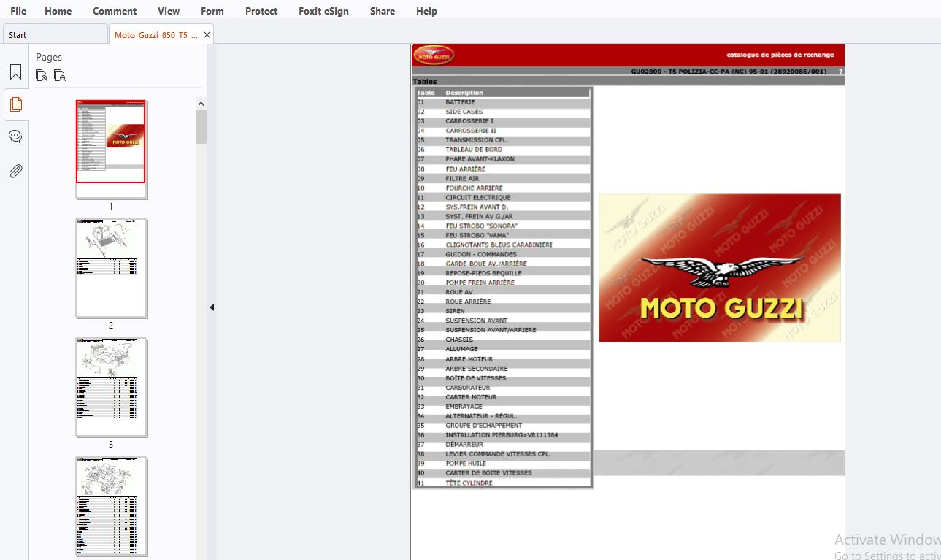This screenshot has height=560, width=941.
Task: Click the thumbnails panel scrollbar thumb
Action: [x=201, y=127]
